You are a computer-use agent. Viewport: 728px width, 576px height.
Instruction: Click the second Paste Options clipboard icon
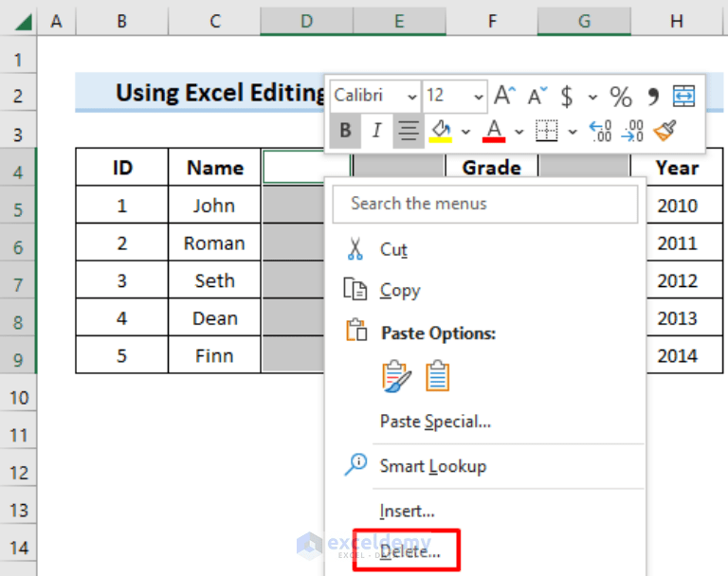(x=437, y=375)
